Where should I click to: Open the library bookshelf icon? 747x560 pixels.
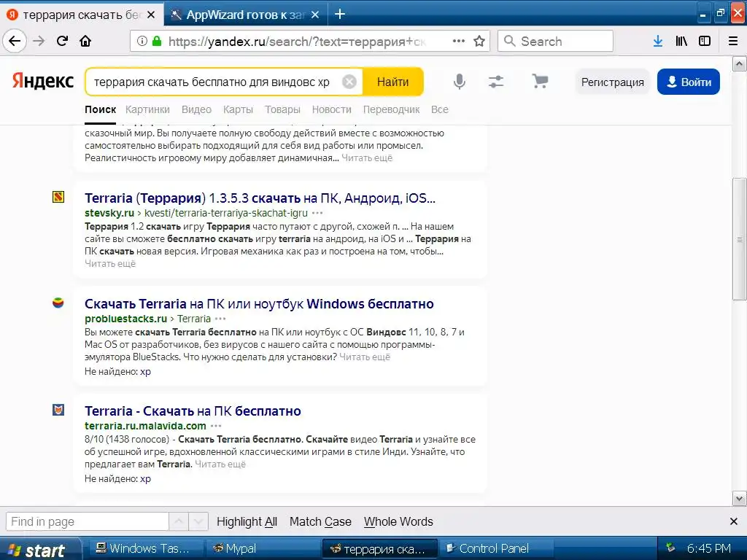pyautogui.click(x=681, y=41)
